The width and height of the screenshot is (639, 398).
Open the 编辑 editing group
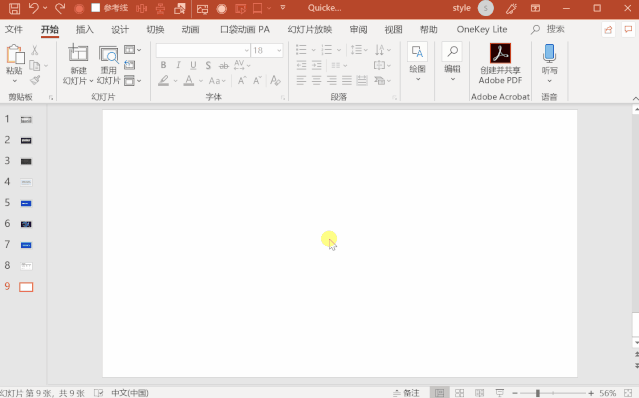[x=452, y=62]
